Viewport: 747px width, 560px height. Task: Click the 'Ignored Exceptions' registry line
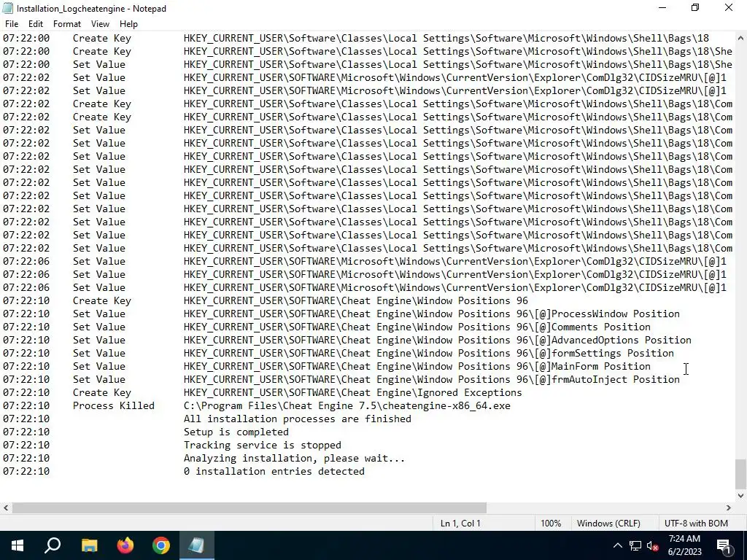(352, 393)
